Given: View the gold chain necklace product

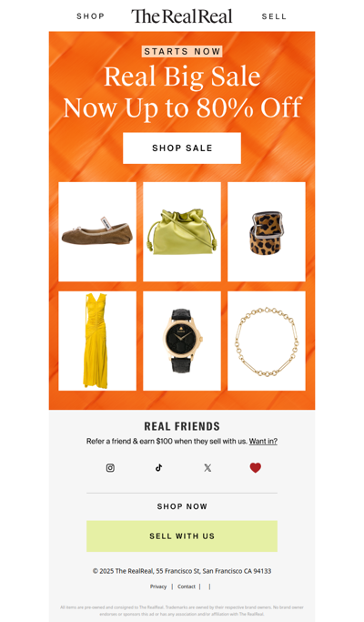Looking at the screenshot, I should 267,342.
